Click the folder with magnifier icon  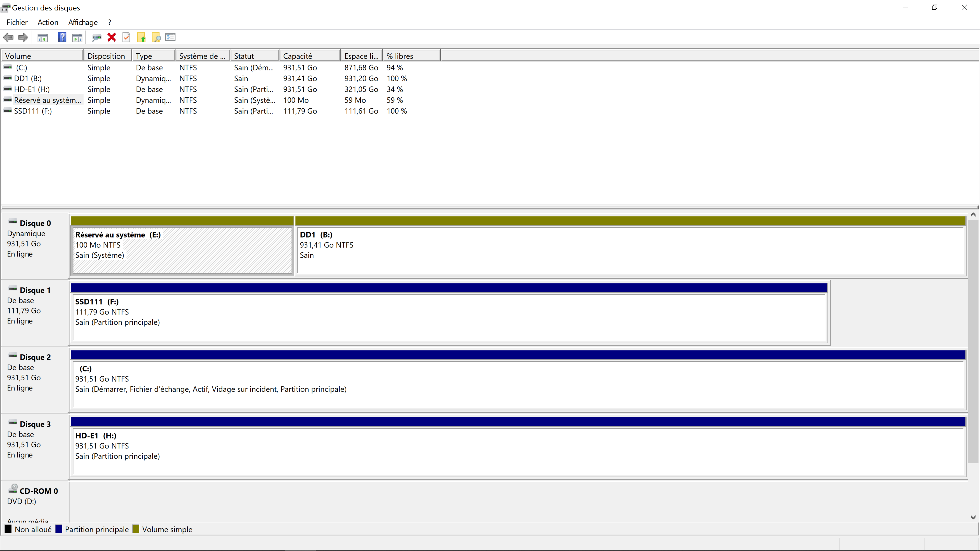click(x=156, y=37)
